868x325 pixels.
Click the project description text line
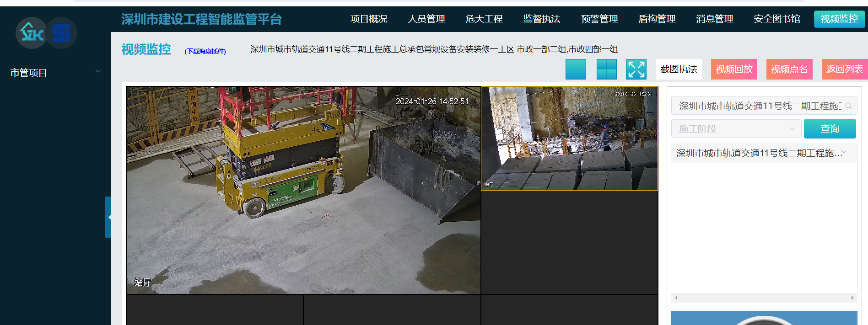434,49
